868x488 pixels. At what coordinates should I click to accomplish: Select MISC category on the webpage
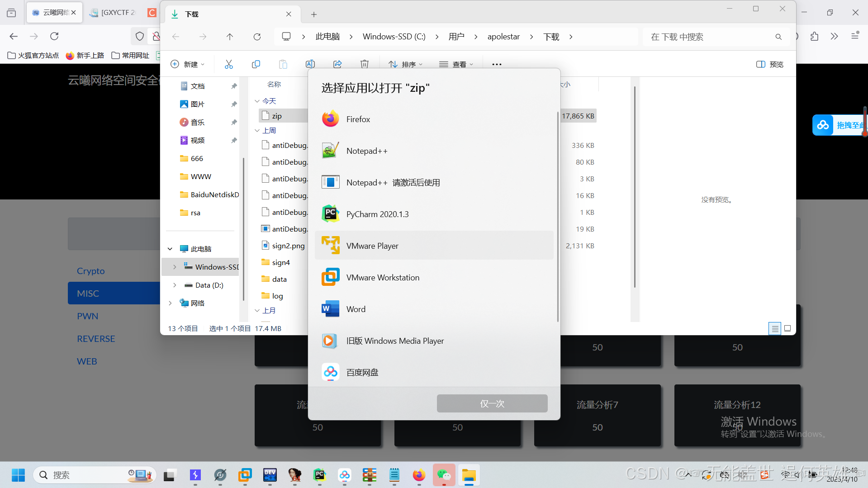[114, 293]
